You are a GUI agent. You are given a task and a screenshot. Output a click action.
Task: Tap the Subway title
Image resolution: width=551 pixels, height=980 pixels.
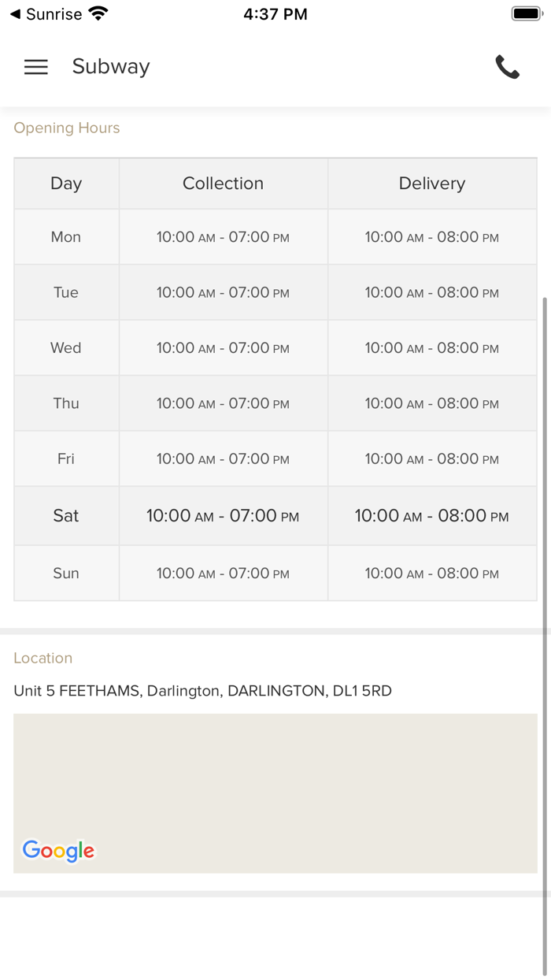click(111, 67)
